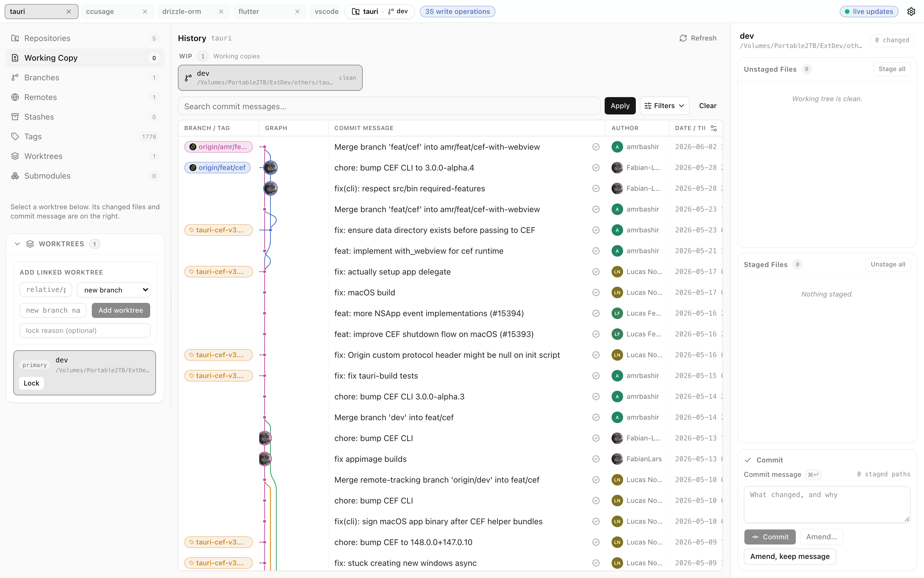Click the 35 write operations badge
The height and width of the screenshot is (578, 924).
click(457, 12)
